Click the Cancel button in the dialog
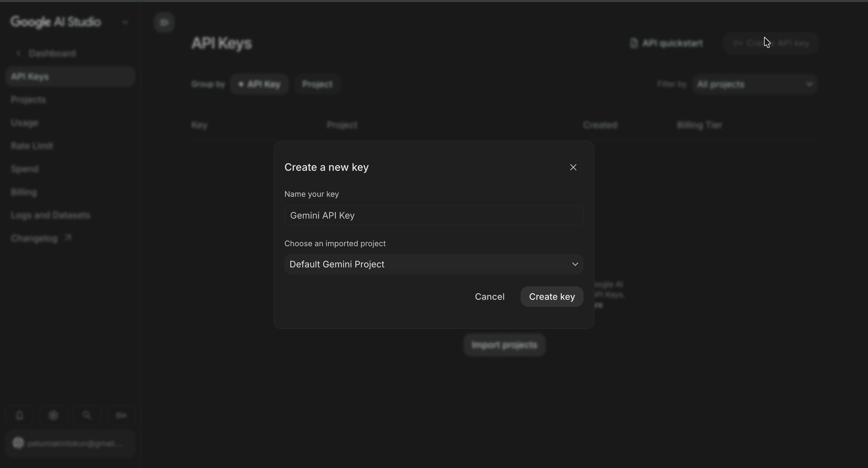The image size is (868, 468). coord(490,297)
